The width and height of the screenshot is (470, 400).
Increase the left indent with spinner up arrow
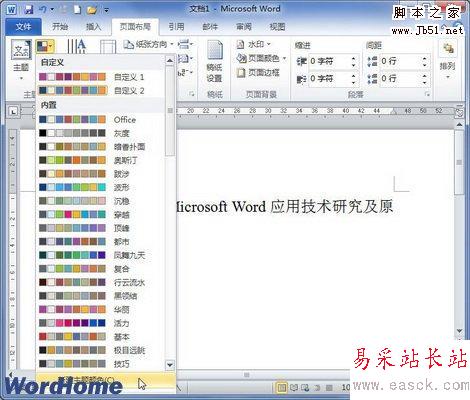click(354, 58)
